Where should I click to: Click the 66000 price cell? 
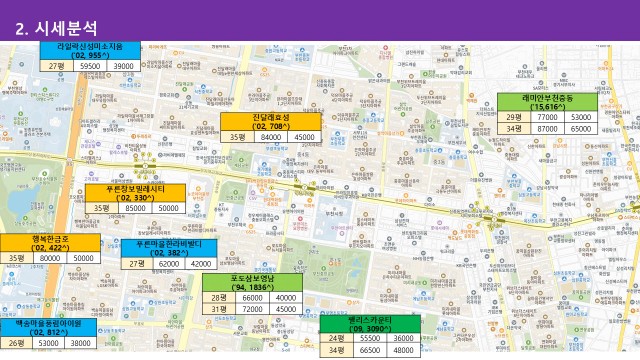(253, 298)
